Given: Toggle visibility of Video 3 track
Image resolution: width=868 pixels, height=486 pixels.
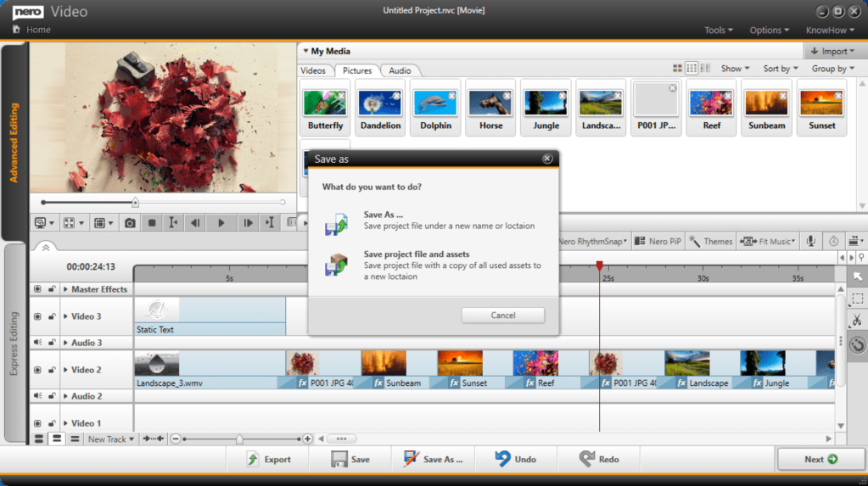Looking at the screenshot, I should [37, 316].
